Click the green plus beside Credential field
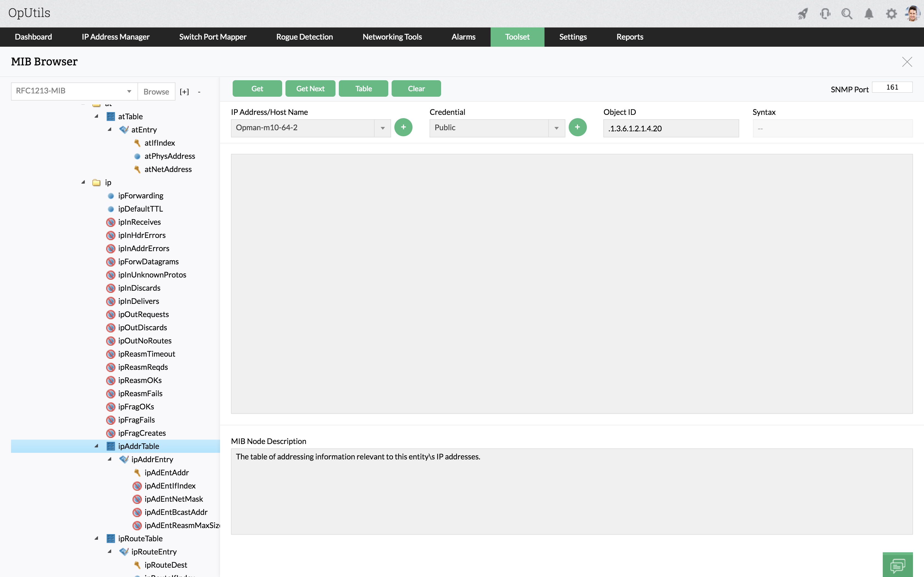This screenshot has width=924, height=577. coord(577,127)
